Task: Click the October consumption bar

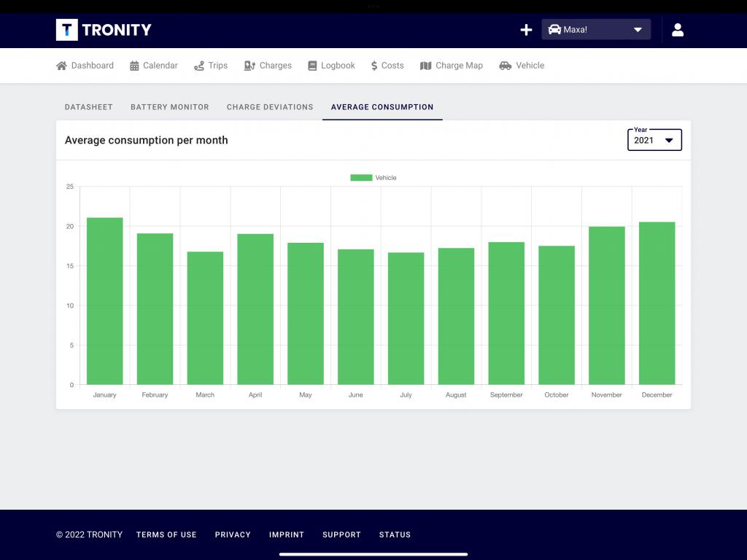Action: click(x=557, y=315)
